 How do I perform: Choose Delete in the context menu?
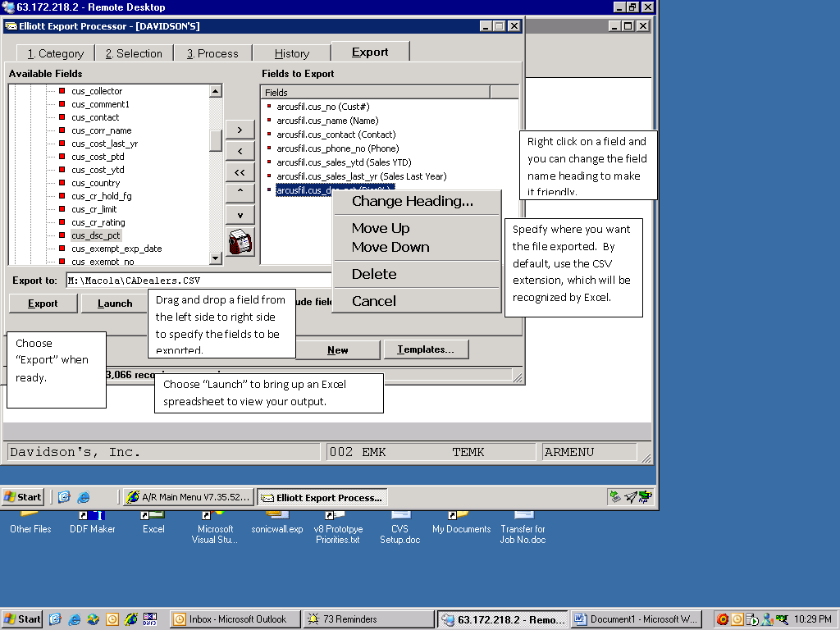point(374,274)
